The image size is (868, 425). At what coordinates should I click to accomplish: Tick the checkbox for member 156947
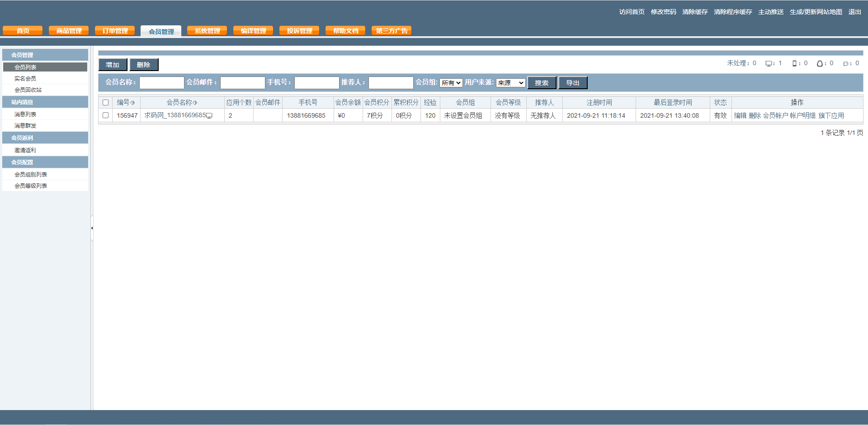tap(106, 115)
